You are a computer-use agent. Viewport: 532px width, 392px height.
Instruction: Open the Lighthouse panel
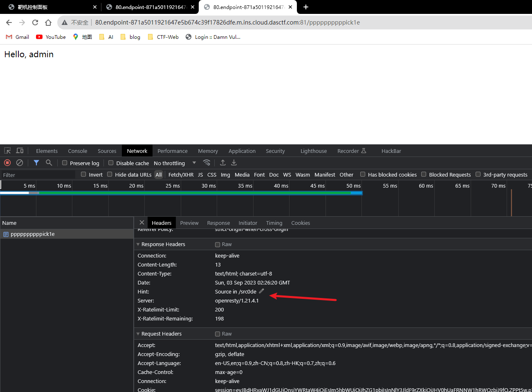point(314,151)
